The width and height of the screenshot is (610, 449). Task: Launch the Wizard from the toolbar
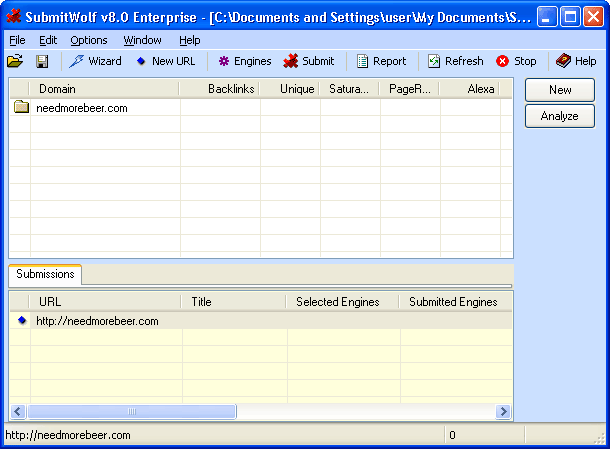(95, 61)
